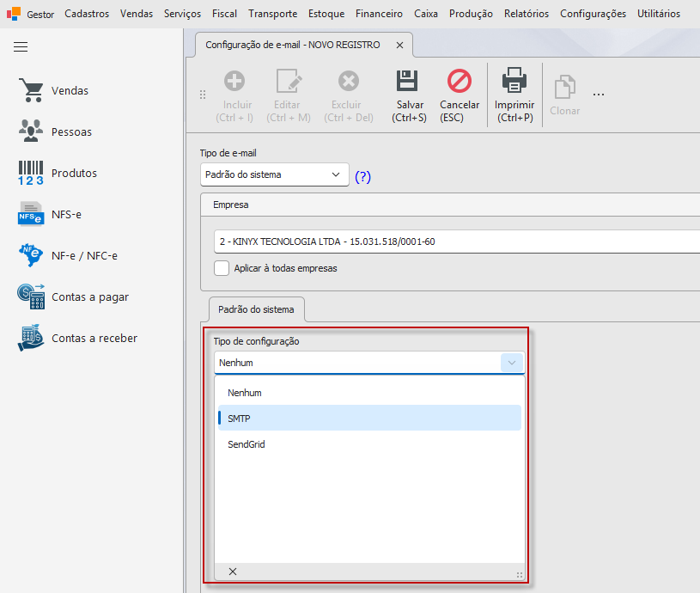Screen dimensions: 700x593
Task: Close the dropdown list with X
Action: click(x=233, y=572)
